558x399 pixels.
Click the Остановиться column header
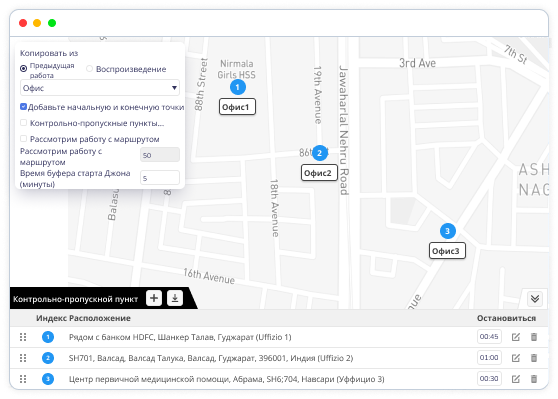(506, 318)
